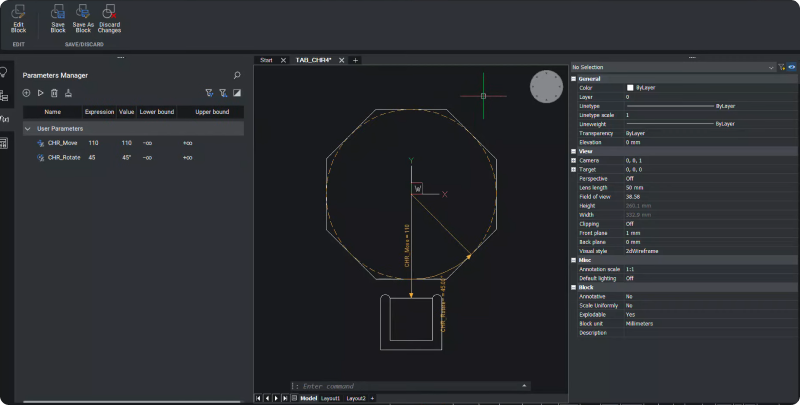Click the Discard Changes icon
Image resolution: width=800 pixels, height=405 pixels.
[x=109, y=17]
